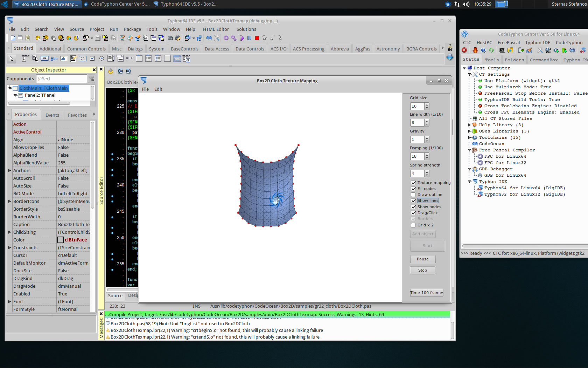Screen dimensions: 588x368
Task: Select the TButton 'Ok' component icon
Action: point(44,59)
